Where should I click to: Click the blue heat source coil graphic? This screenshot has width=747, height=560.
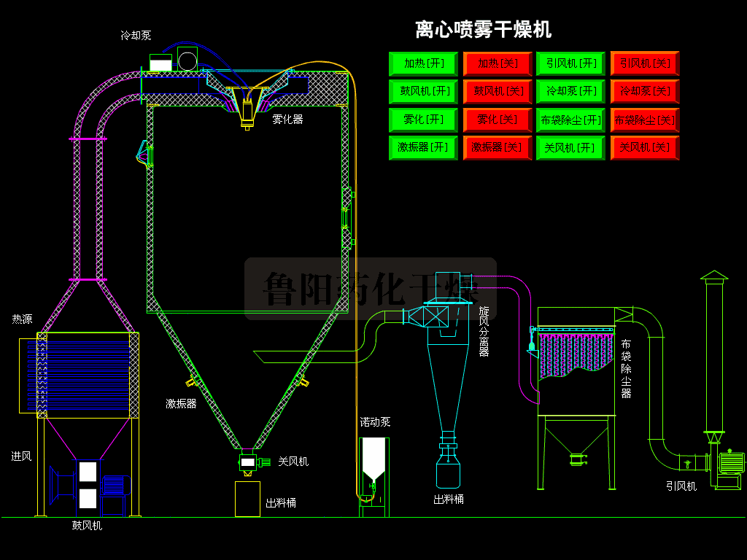tap(79, 376)
